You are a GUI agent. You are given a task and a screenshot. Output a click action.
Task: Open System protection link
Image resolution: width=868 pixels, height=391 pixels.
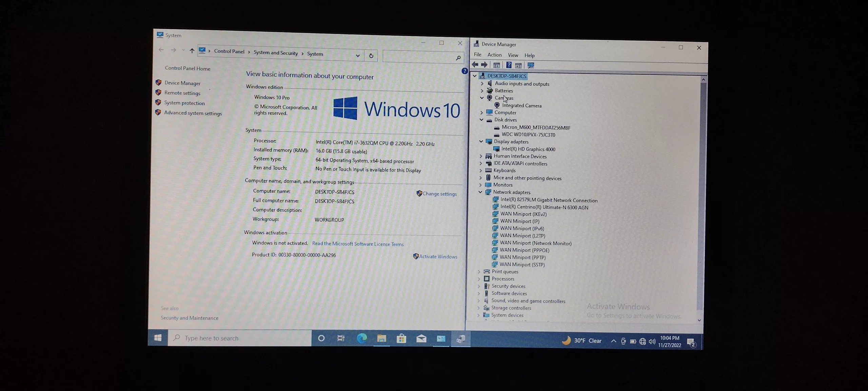(x=184, y=103)
